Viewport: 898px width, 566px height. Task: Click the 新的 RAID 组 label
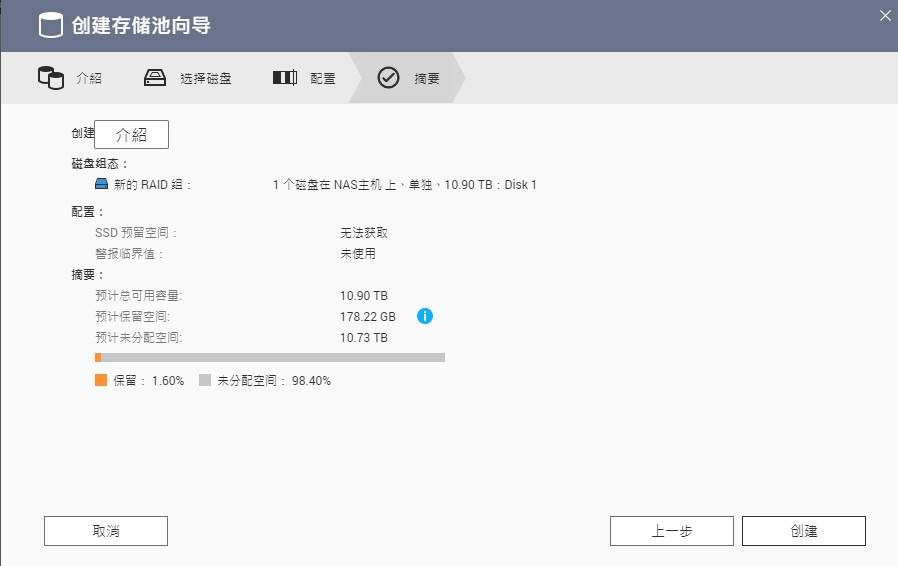pyautogui.click(x=152, y=184)
